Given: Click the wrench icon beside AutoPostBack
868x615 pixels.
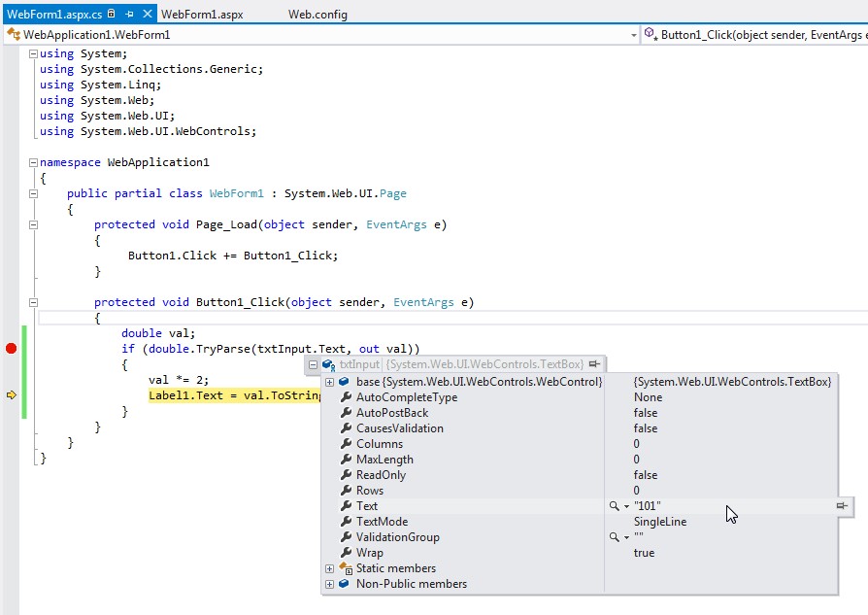Looking at the screenshot, I should [346, 413].
